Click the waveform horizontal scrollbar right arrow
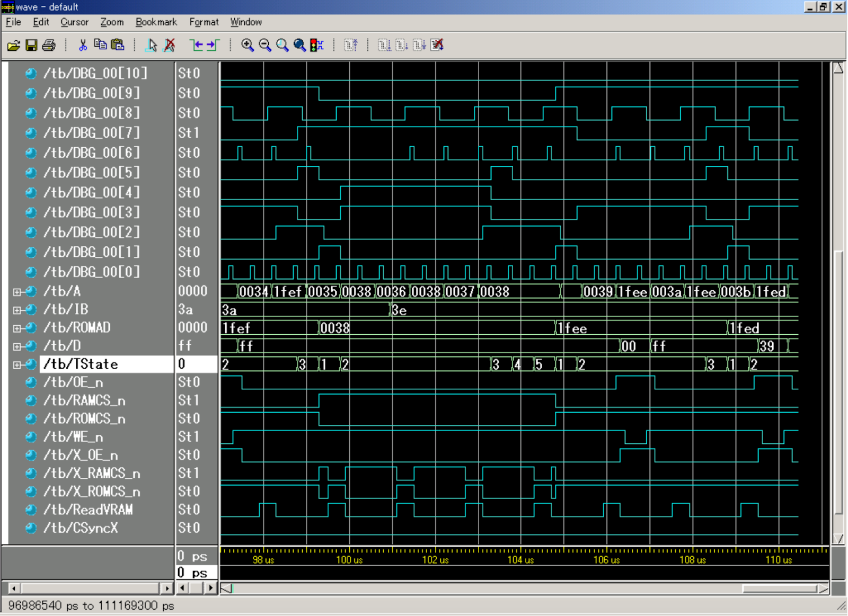Screen dimensions: 848x616 210,588
